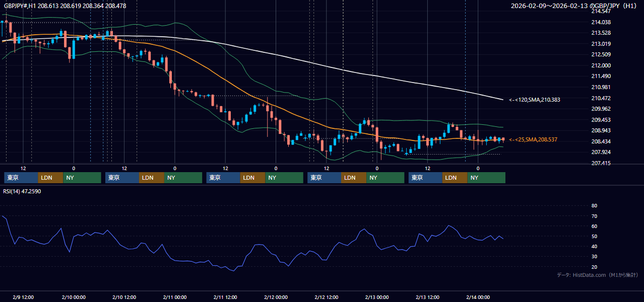Click price axis label 214.038
The height and width of the screenshot is (302, 644).
pyautogui.click(x=601, y=22)
